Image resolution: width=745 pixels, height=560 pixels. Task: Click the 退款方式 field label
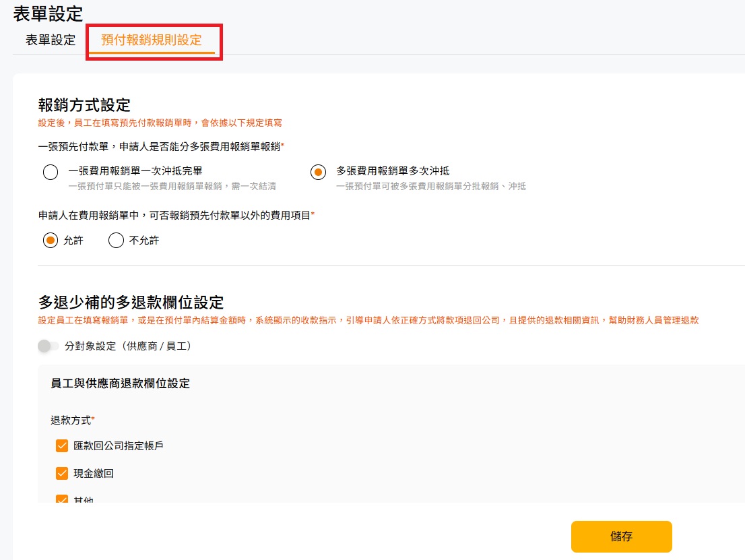click(x=73, y=421)
